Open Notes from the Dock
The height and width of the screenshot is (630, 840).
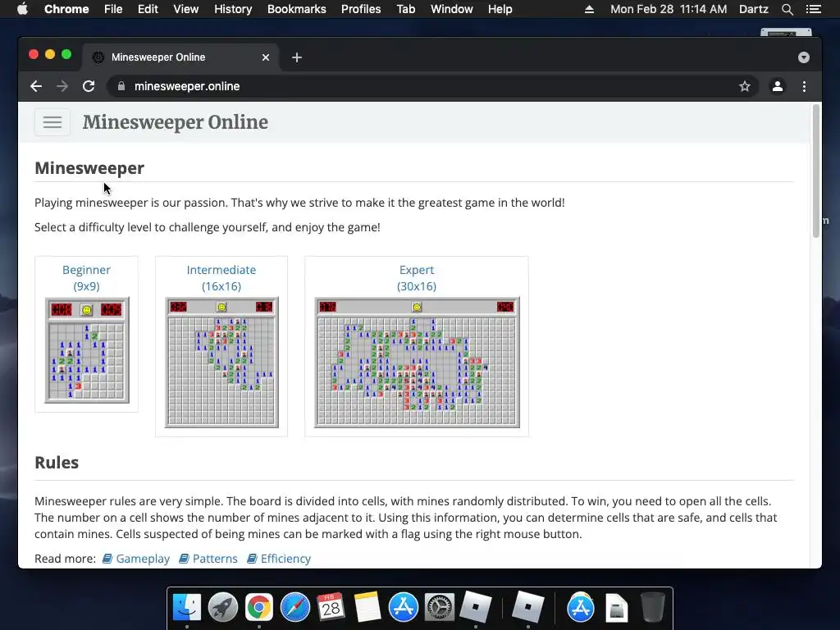pos(367,608)
